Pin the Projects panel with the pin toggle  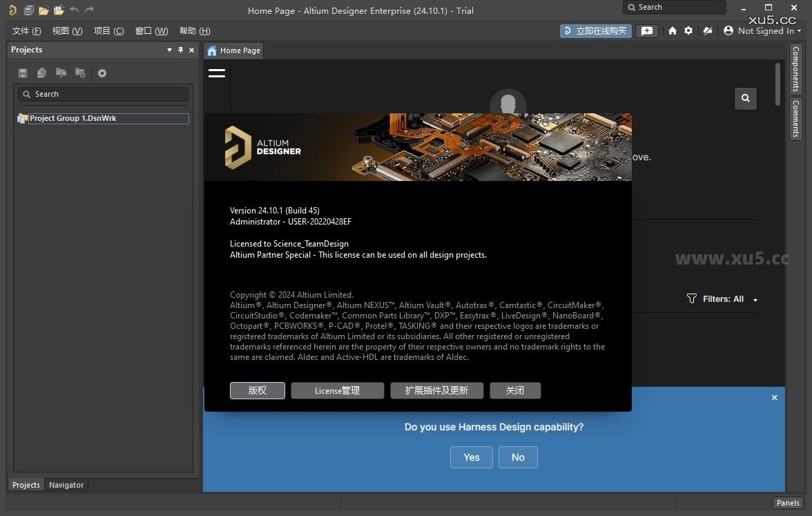(x=181, y=50)
